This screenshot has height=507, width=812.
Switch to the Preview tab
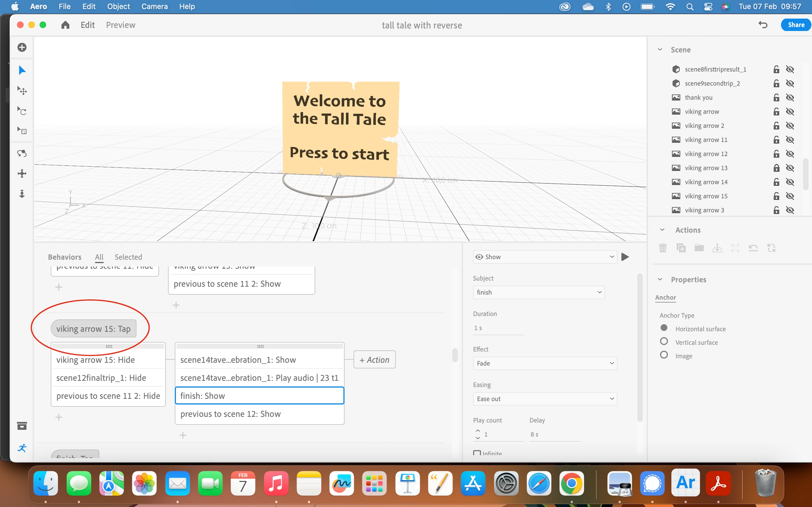120,25
